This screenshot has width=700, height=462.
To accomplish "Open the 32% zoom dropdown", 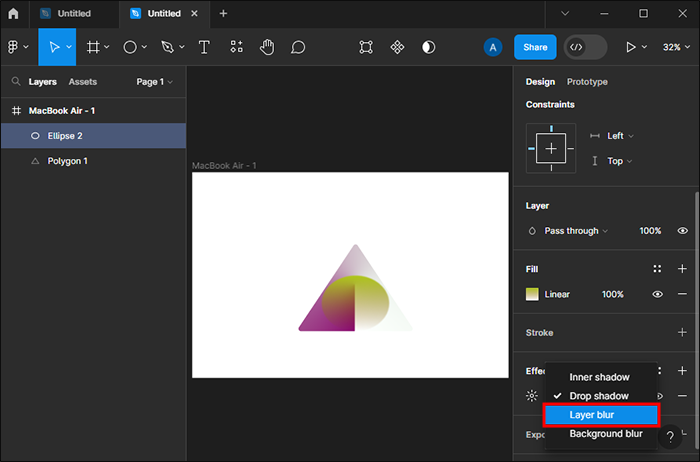I will click(671, 47).
